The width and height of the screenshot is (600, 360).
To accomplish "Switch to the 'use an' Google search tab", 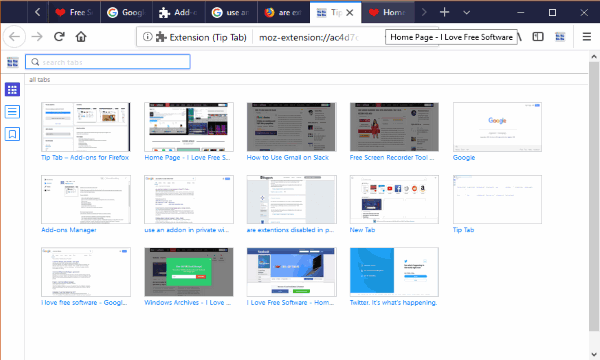I will click(x=231, y=12).
